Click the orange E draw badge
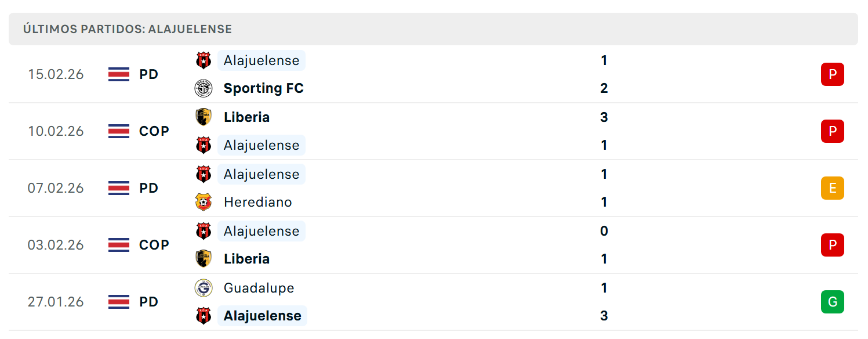 coord(832,188)
